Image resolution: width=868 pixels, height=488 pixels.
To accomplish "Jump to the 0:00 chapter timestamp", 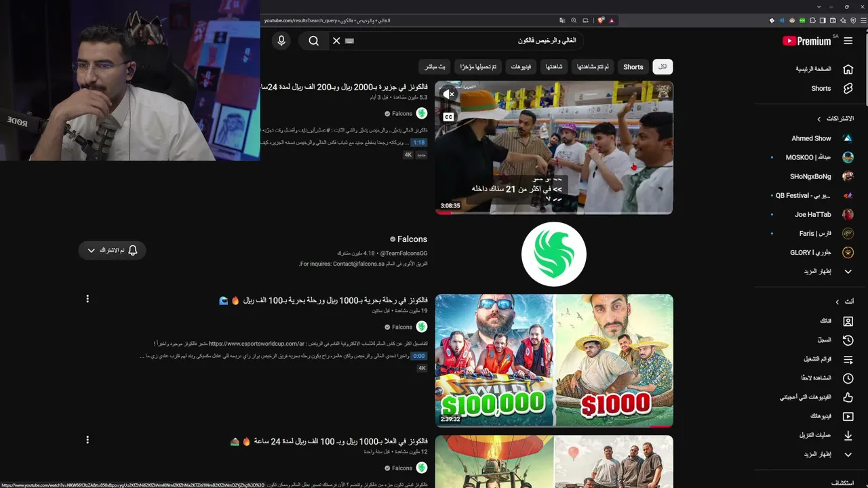I will [x=419, y=356].
